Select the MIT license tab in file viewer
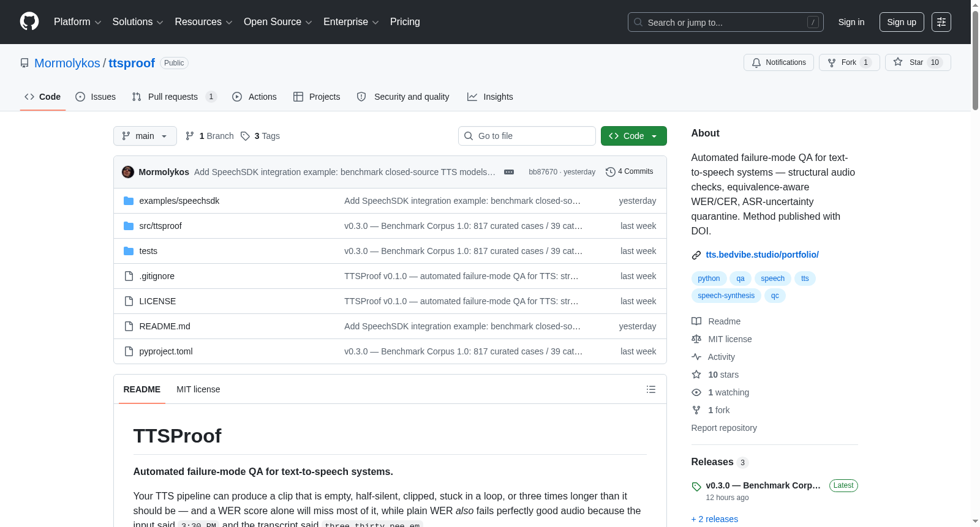The height and width of the screenshot is (527, 980). 198,389
